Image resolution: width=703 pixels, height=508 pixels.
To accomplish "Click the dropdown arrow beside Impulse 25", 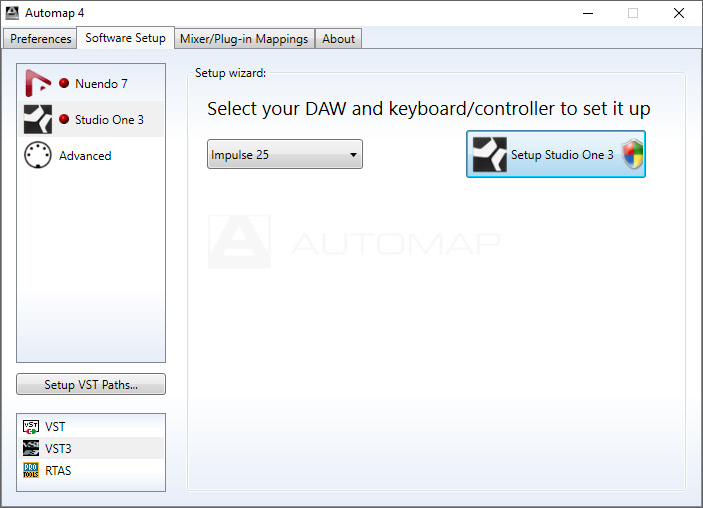I will click(353, 155).
